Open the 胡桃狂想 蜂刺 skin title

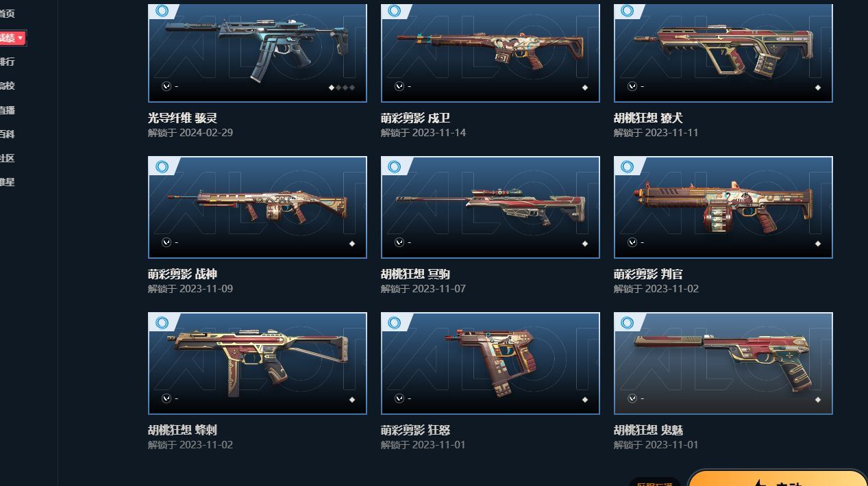[182, 430]
